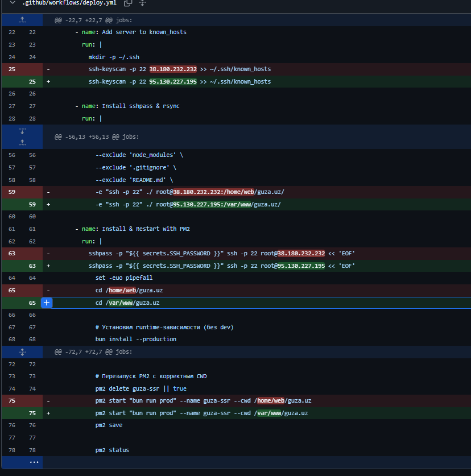471x476 pixels.
Task: Click line number 22 in the diff
Action: 12,32
